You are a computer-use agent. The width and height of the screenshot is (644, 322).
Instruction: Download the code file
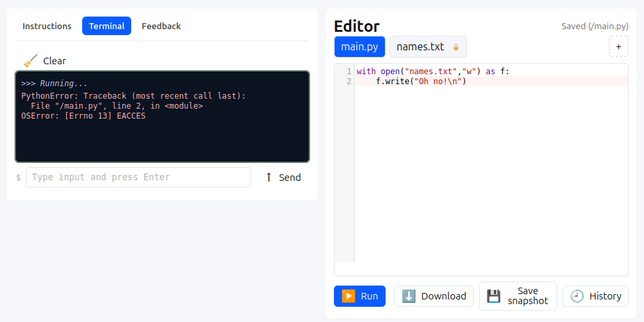click(434, 295)
